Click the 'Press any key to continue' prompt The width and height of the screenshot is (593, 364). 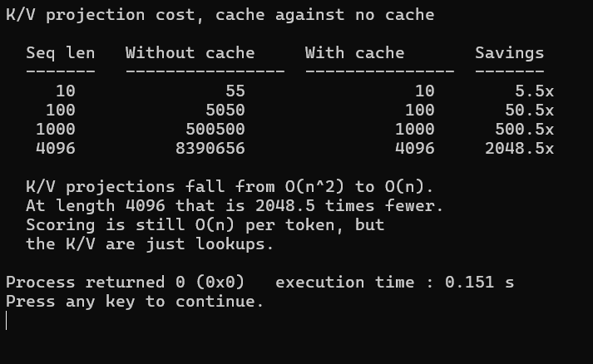(135, 302)
